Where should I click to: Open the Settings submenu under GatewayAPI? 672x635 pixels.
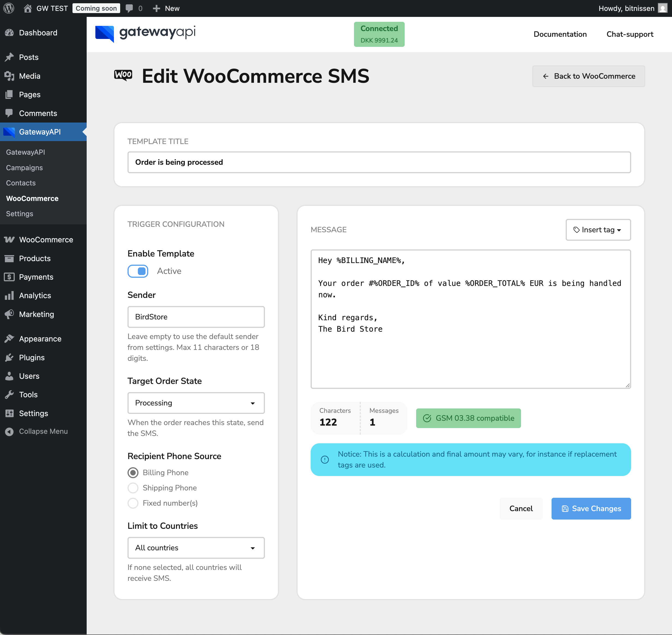(x=20, y=213)
